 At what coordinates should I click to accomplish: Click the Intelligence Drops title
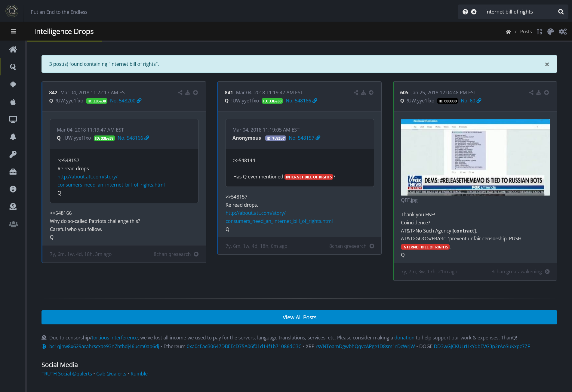[64, 32]
